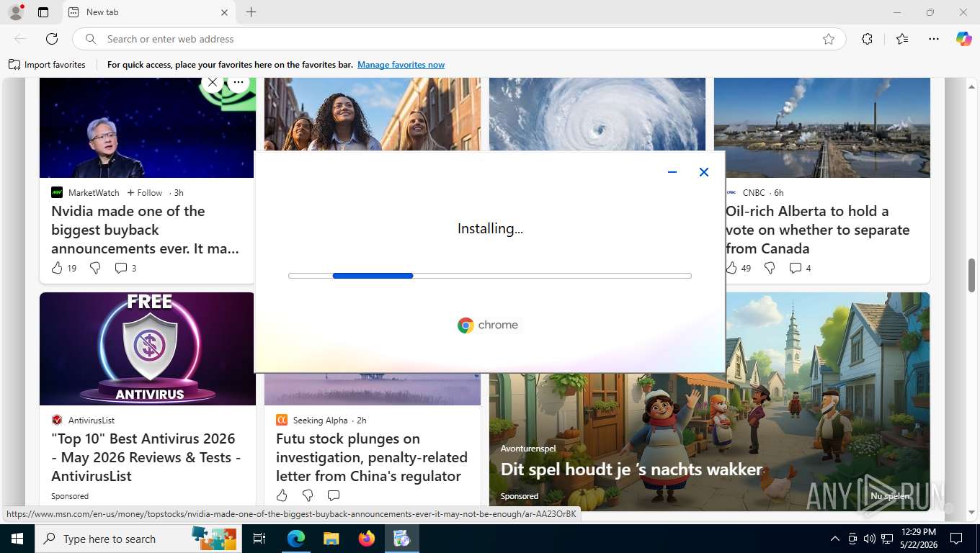980x553 pixels.
Task: Like the Nvidia buyback article
Action: pyautogui.click(x=57, y=268)
